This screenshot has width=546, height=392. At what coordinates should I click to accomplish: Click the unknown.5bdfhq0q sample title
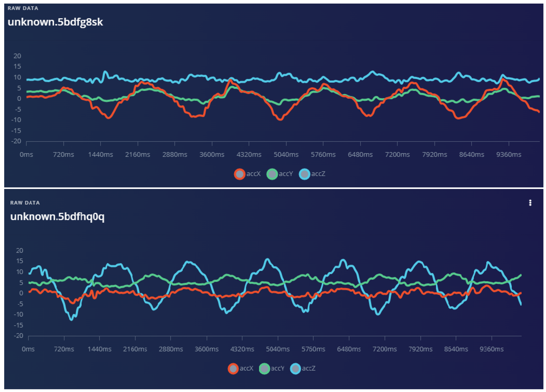pos(57,217)
